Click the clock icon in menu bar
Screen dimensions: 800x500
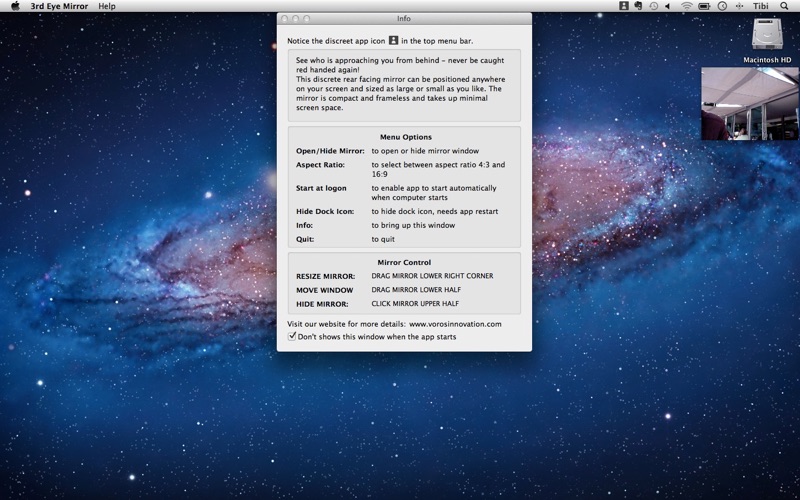722,6
